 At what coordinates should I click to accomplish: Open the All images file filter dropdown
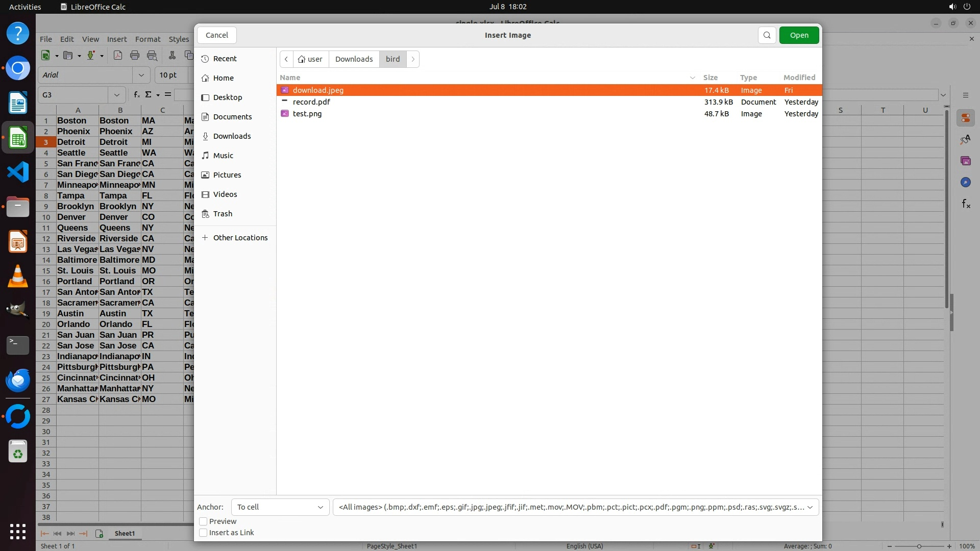(575, 507)
